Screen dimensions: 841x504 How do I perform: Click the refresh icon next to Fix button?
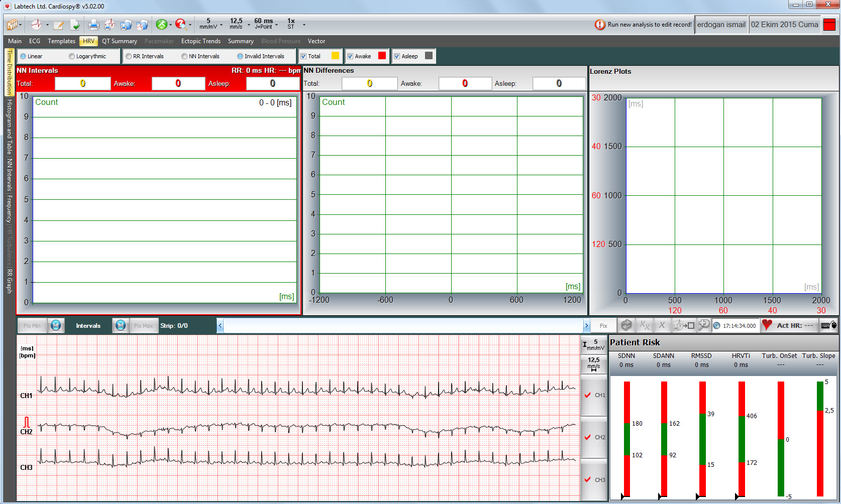[626, 325]
